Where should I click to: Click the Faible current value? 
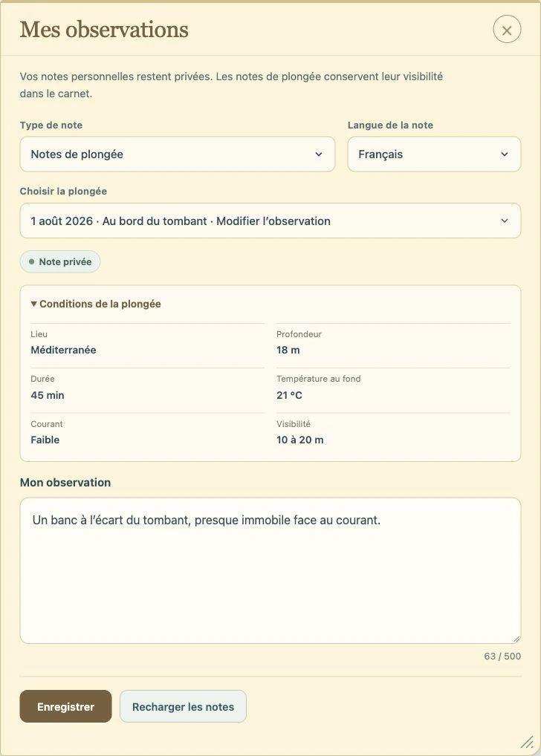click(x=45, y=440)
